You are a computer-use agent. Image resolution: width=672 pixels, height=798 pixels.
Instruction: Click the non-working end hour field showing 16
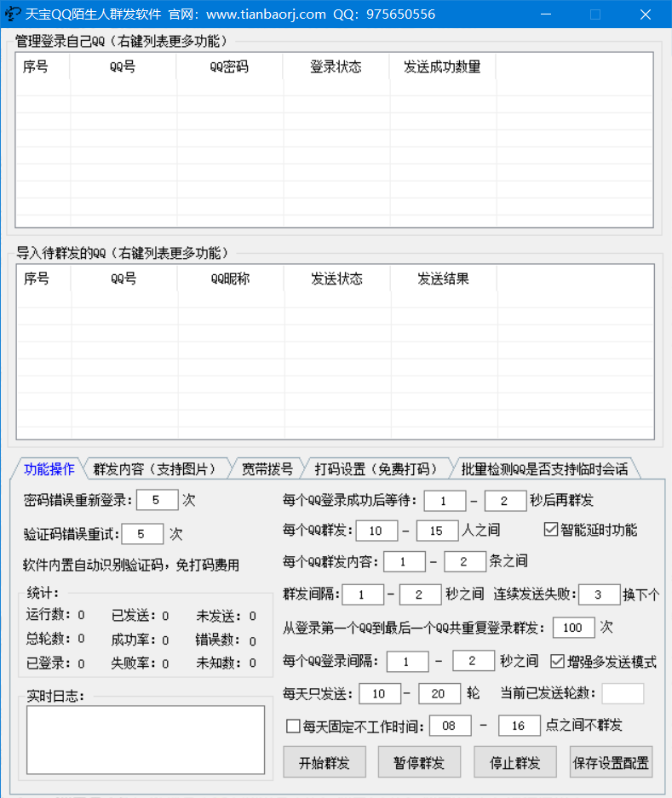click(x=520, y=726)
